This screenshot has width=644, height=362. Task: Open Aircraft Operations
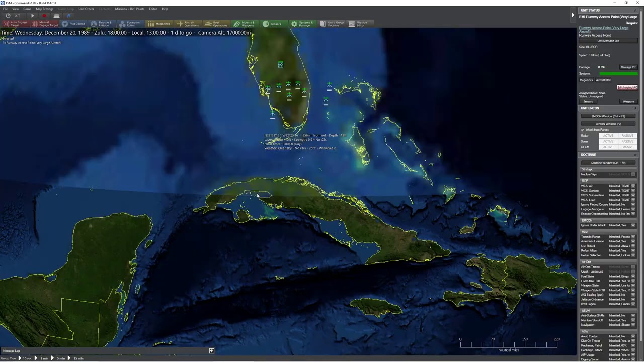188,24
